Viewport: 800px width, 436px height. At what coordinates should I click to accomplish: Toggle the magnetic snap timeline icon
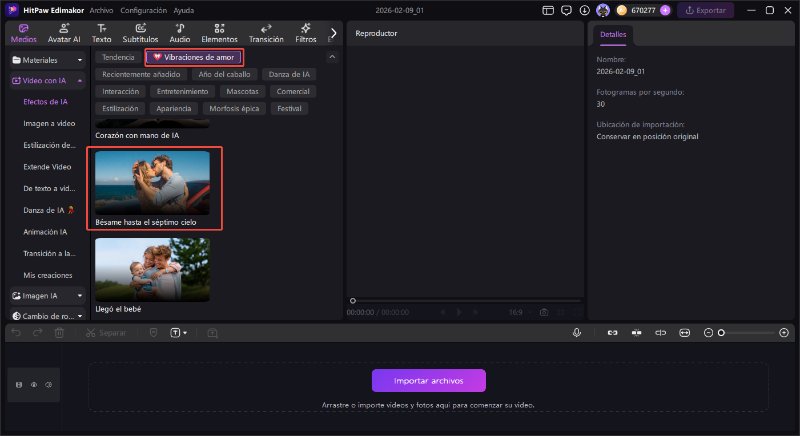coord(636,333)
